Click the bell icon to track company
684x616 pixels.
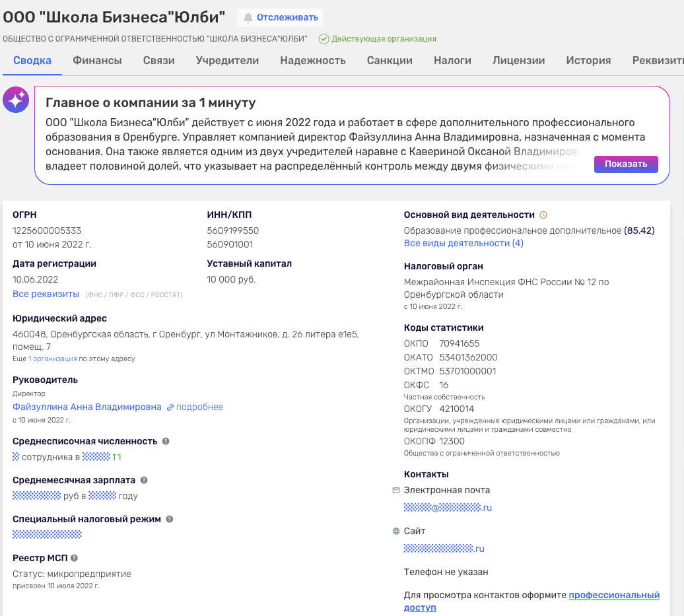pyautogui.click(x=248, y=18)
